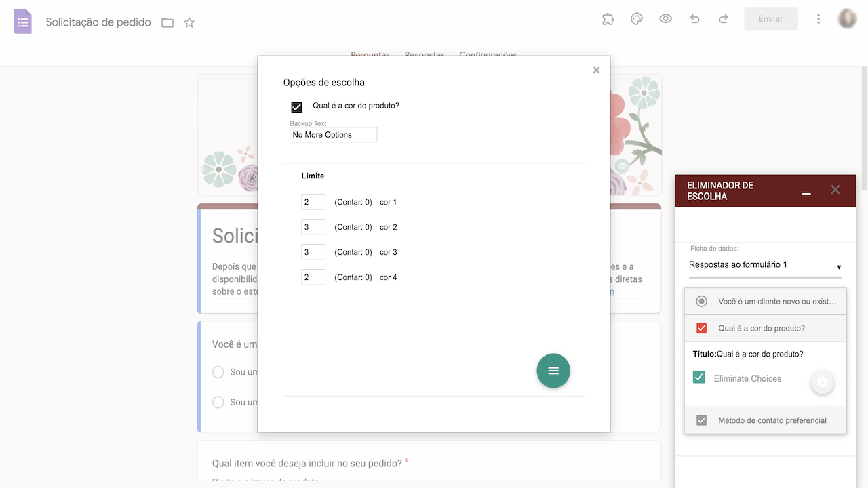Open the Google Forms home icon
The width and height of the screenshot is (868, 488).
23,22
